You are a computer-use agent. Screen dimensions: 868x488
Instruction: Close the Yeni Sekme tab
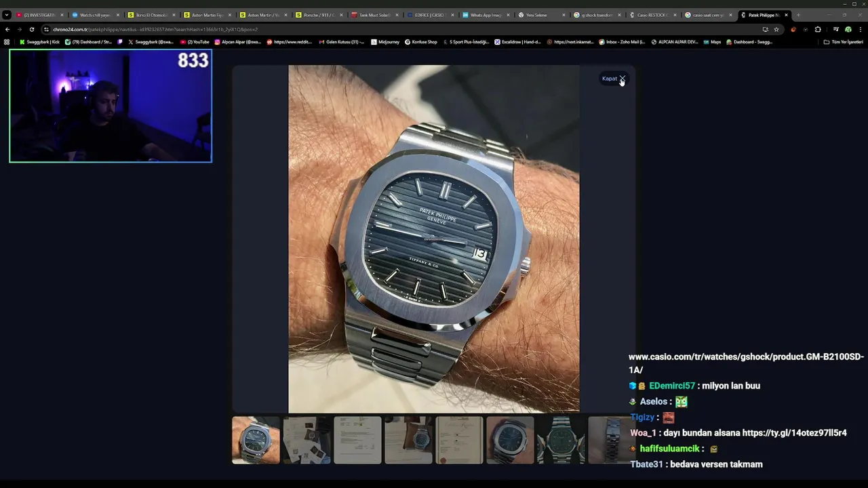tap(564, 15)
